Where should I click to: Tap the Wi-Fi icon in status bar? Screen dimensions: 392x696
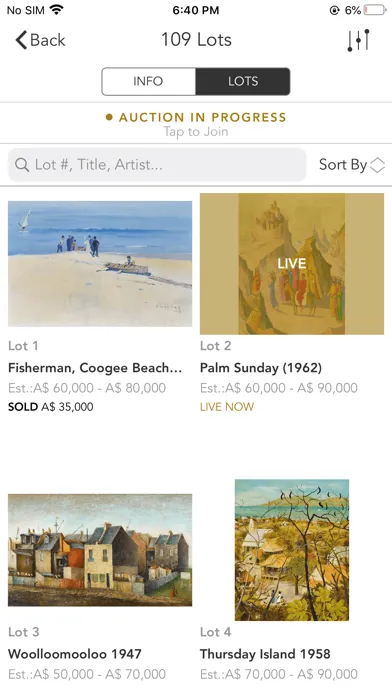pos(56,10)
